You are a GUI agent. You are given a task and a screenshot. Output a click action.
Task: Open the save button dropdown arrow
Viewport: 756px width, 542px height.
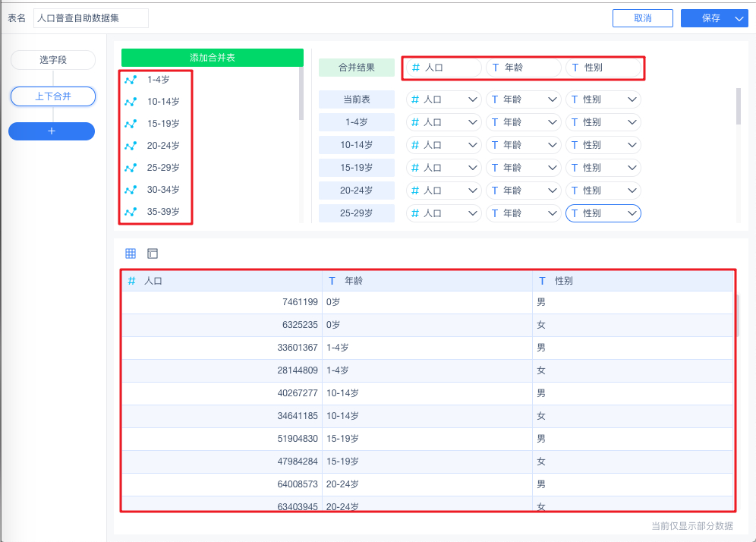pyautogui.click(x=739, y=18)
